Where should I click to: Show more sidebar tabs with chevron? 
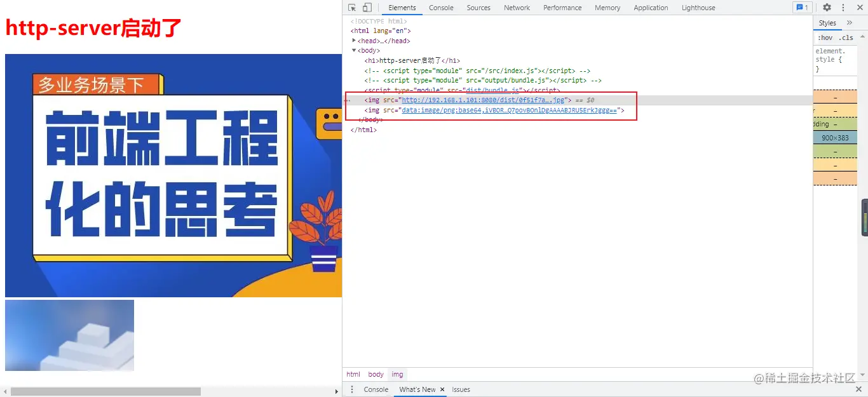click(850, 23)
